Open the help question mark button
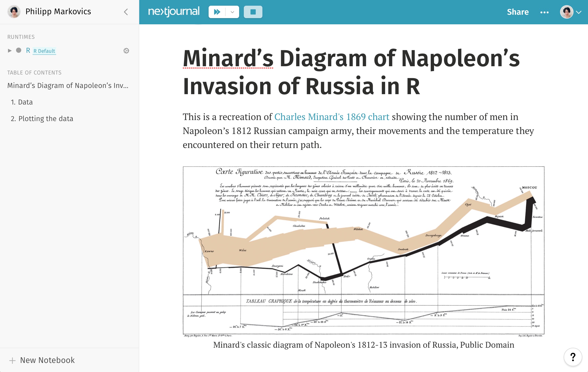Screen dimensions: 588x372 [x=573, y=357]
